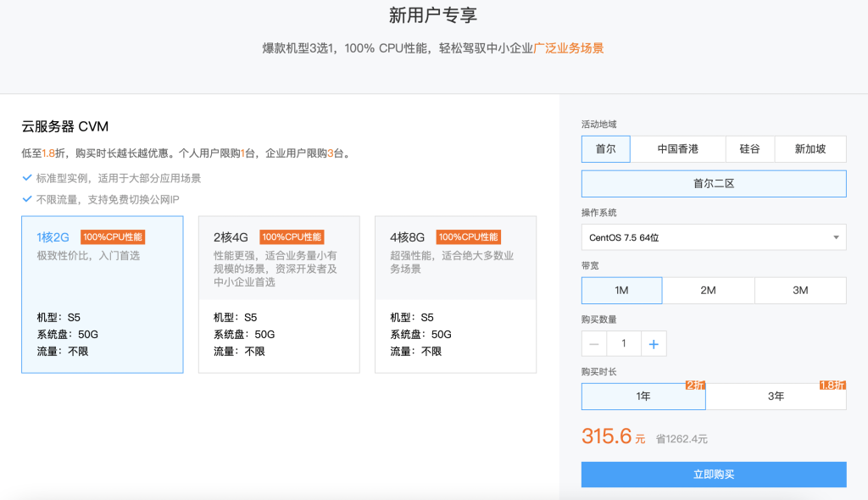868x500 pixels.
Task: Click the 1.8折 discount badge
Action: 832,386
